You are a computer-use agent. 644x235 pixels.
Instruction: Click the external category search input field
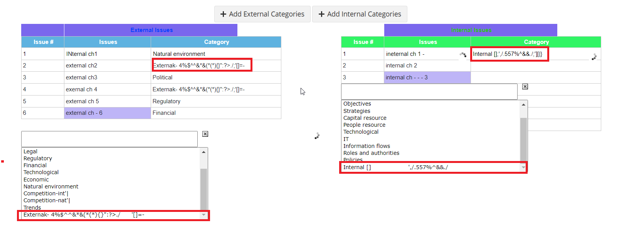109,139
